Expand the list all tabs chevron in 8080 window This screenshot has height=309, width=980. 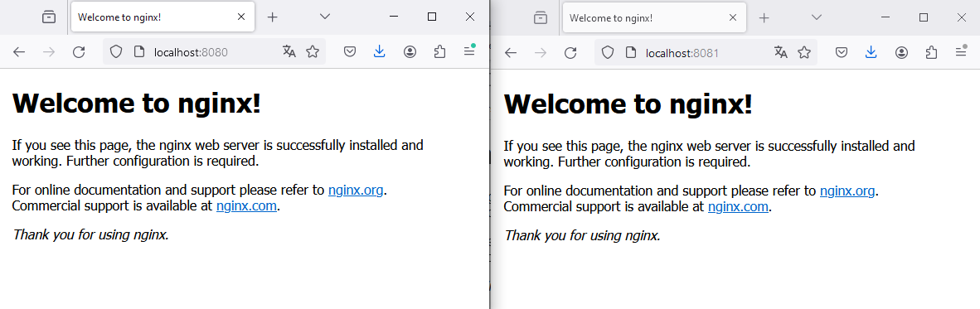324,17
